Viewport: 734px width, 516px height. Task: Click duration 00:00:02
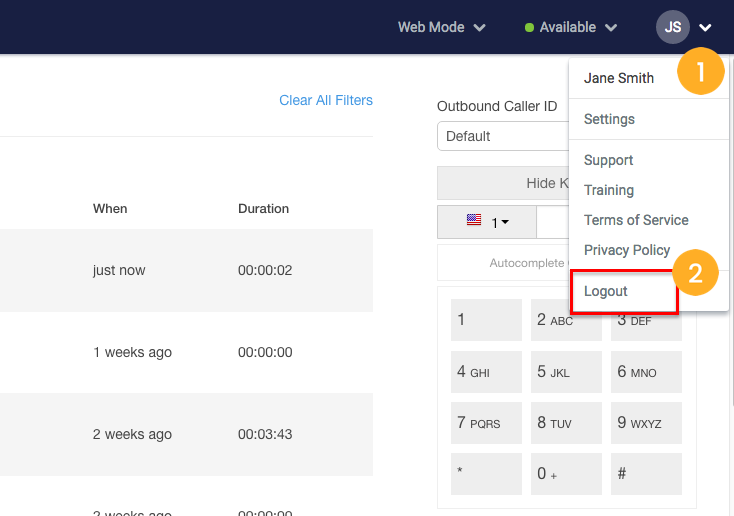point(265,270)
